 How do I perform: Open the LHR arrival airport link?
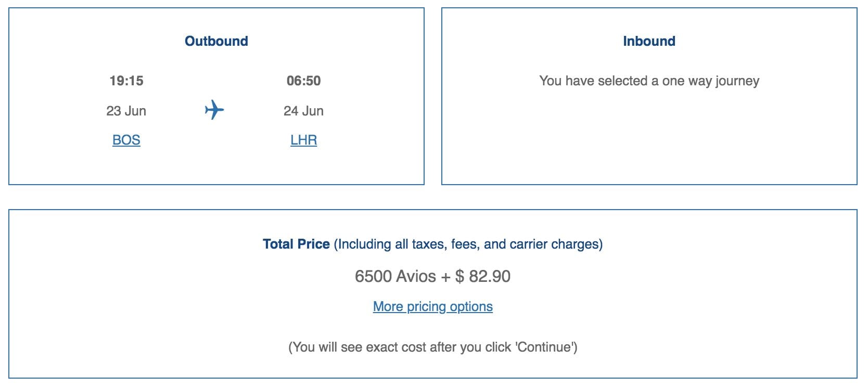click(303, 139)
